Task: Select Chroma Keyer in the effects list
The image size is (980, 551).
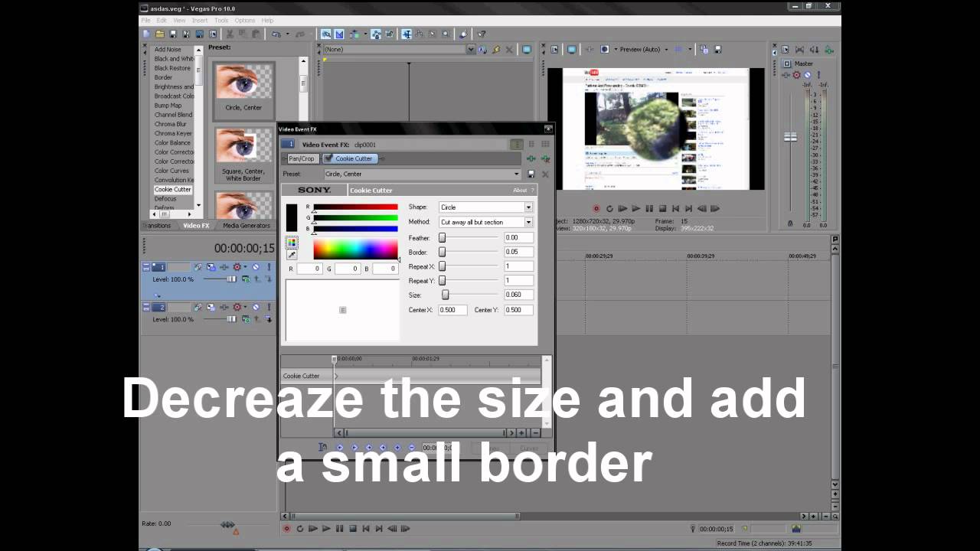Action: (x=173, y=133)
